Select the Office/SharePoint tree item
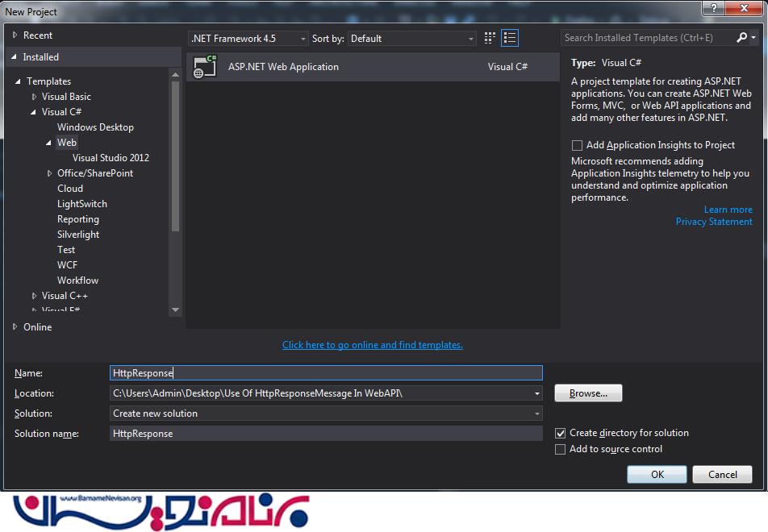The height and width of the screenshot is (532, 768). 95,172
